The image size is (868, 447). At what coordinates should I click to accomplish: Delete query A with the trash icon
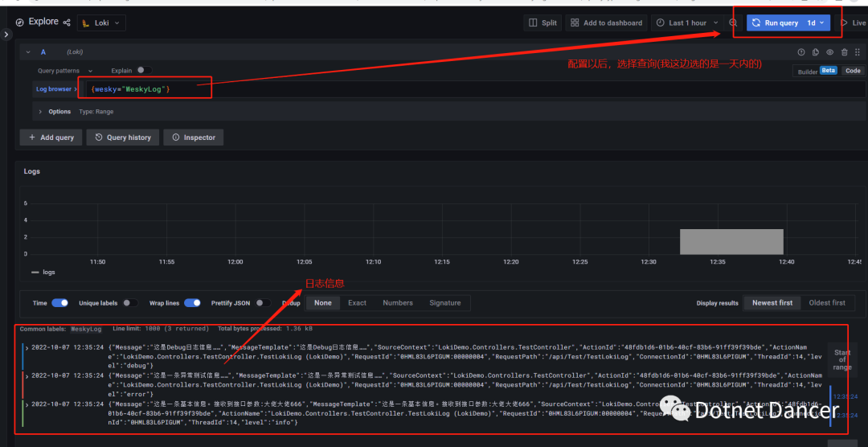click(844, 52)
